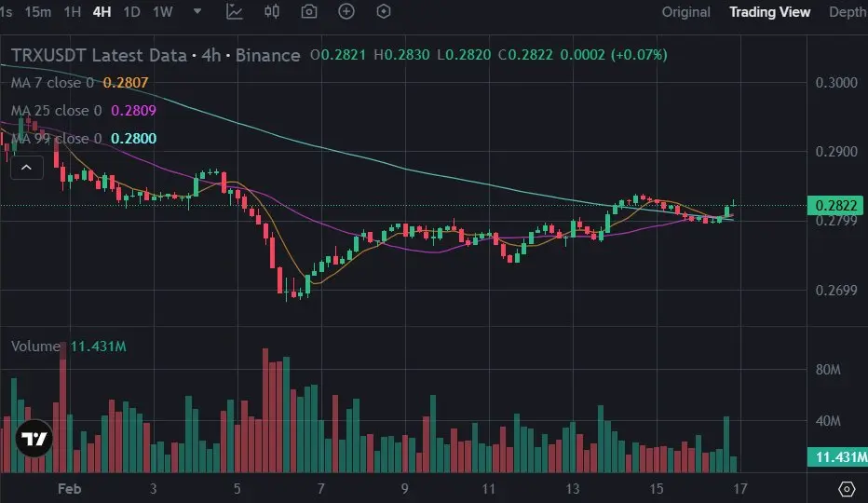Click the Volume indicator legend label
Viewport: 868px width, 503px height.
click(35, 347)
